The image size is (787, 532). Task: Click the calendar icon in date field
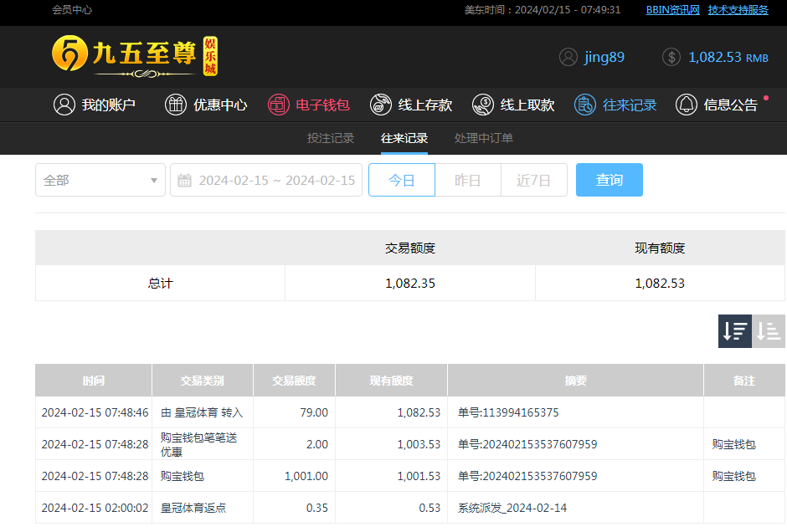pos(185,180)
